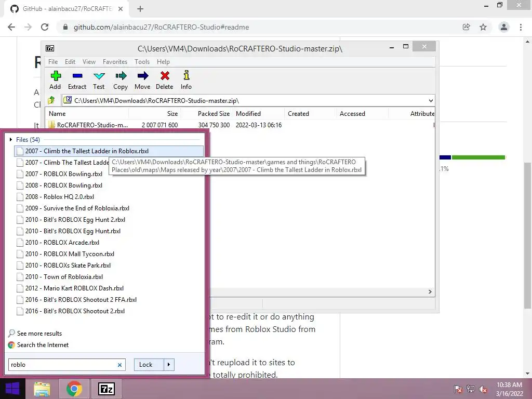Open the Favorites menu in 7-Zip
Image resolution: width=532 pixels, height=399 pixels.
(115, 62)
